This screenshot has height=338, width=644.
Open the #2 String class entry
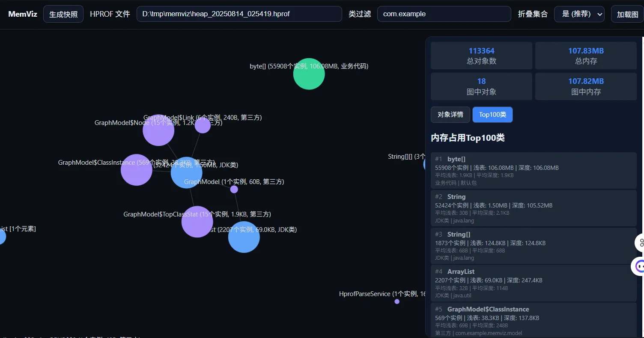coord(534,208)
